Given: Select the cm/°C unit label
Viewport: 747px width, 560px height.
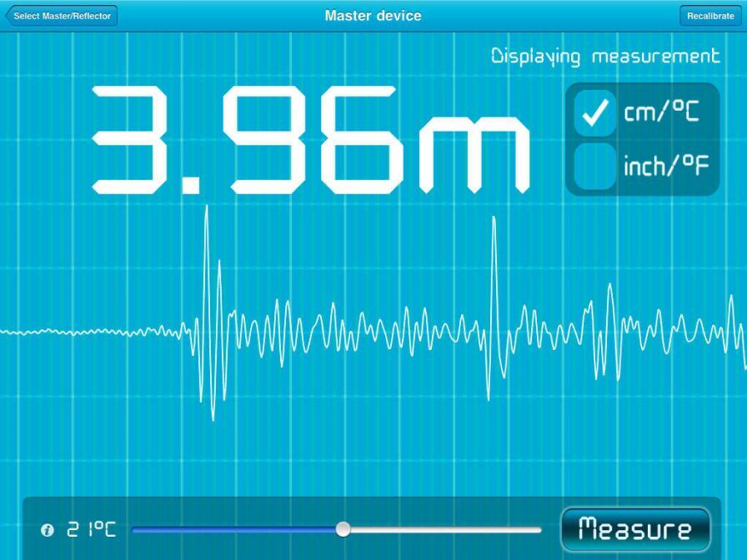Looking at the screenshot, I should tap(661, 113).
